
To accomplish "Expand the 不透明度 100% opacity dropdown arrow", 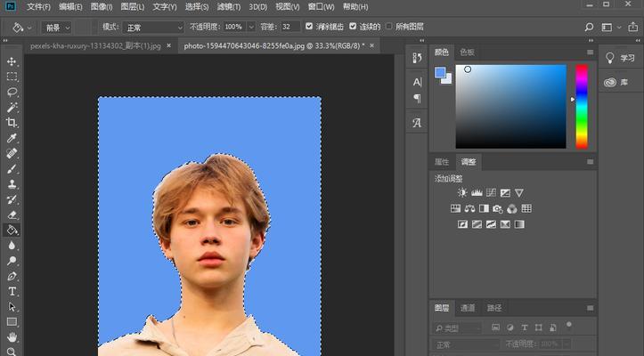I will pos(251,27).
